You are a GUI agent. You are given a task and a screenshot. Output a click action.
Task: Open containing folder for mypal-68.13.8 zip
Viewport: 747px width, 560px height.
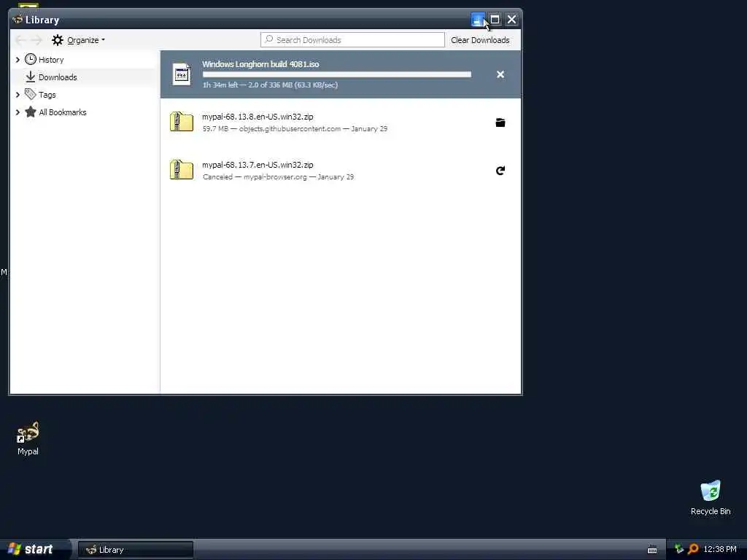[500, 122]
